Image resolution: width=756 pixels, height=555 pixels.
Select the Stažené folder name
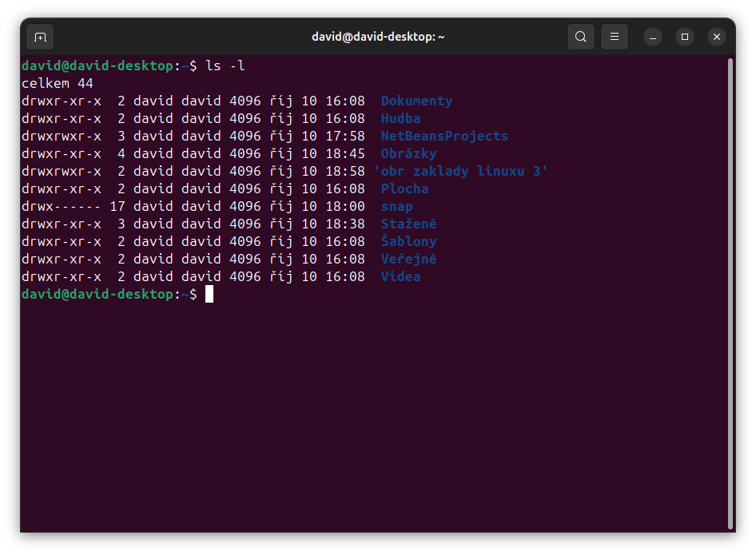408,224
